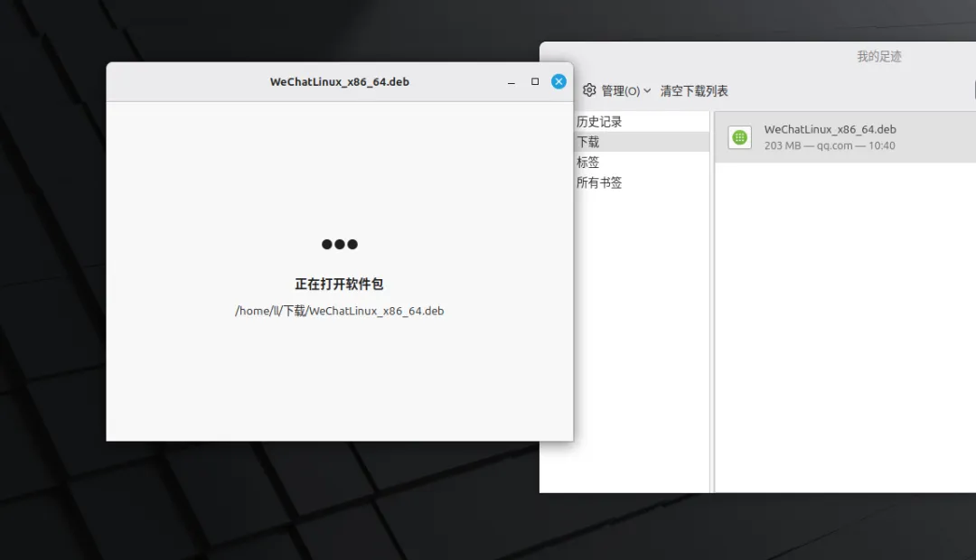This screenshot has height=560, width=976.
Task: Click the 203 MB — qq.com — 10:40 details line
Action: point(830,145)
